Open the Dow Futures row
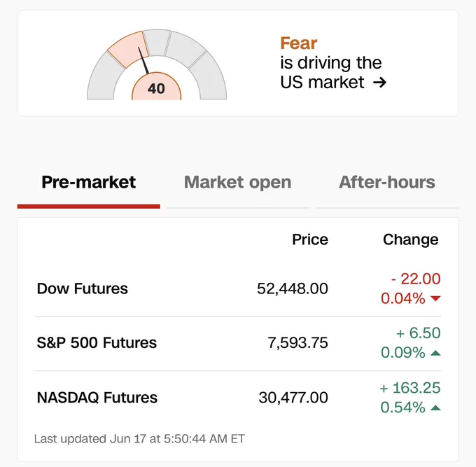The height and width of the screenshot is (467, 476). 238,288
